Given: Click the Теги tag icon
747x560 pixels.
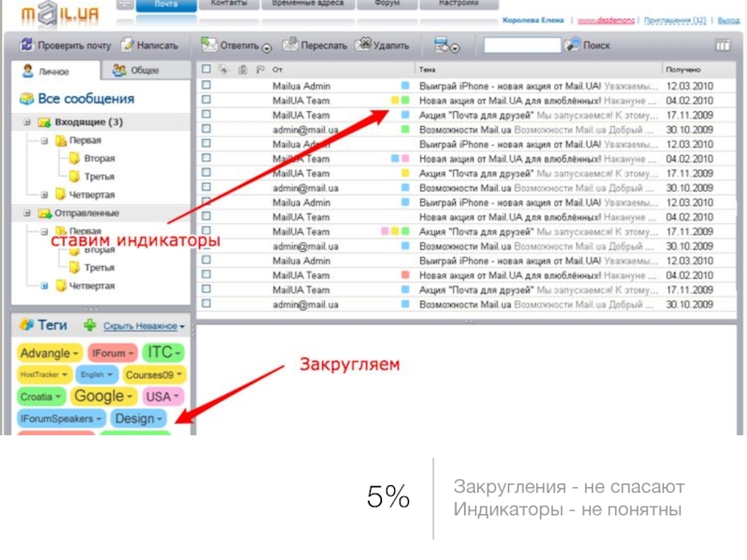Looking at the screenshot, I should tap(26, 325).
